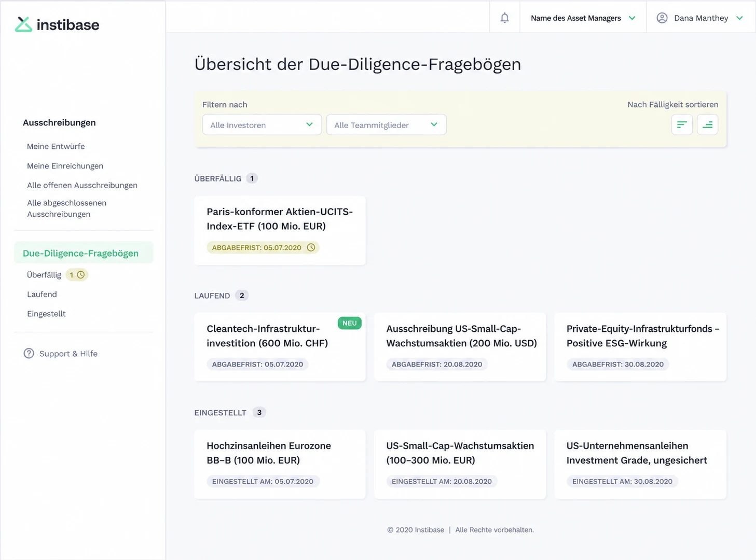This screenshot has height=560, width=756.
Task: Expand the Name des Asset Managers dropdown
Action: (x=583, y=18)
